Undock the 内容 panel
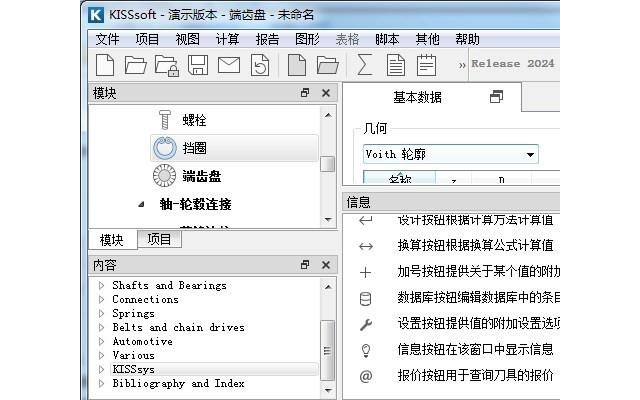The width and height of the screenshot is (640, 400). [304, 265]
